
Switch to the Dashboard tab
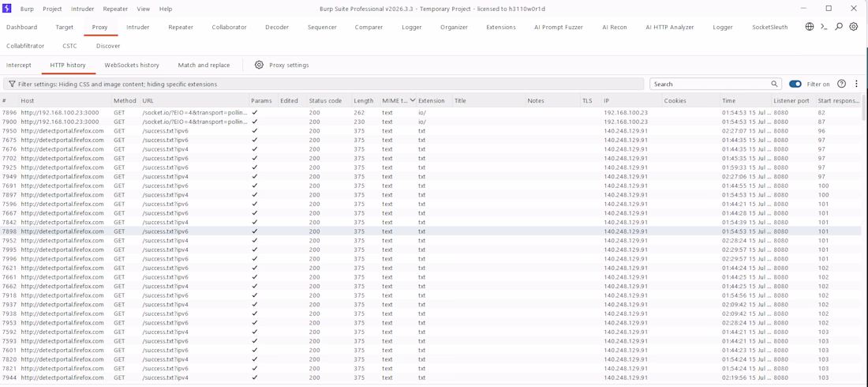(21, 27)
